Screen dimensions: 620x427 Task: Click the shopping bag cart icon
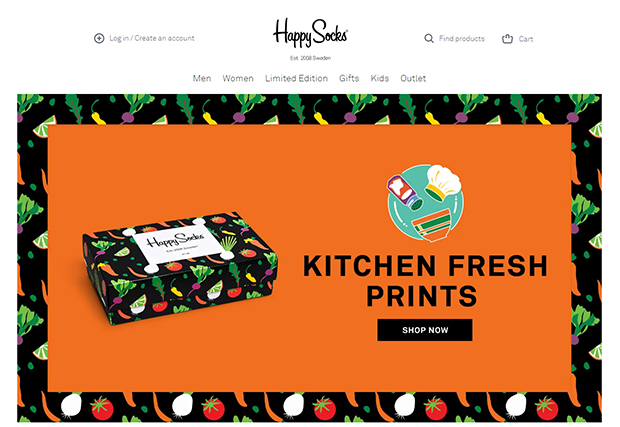507,38
